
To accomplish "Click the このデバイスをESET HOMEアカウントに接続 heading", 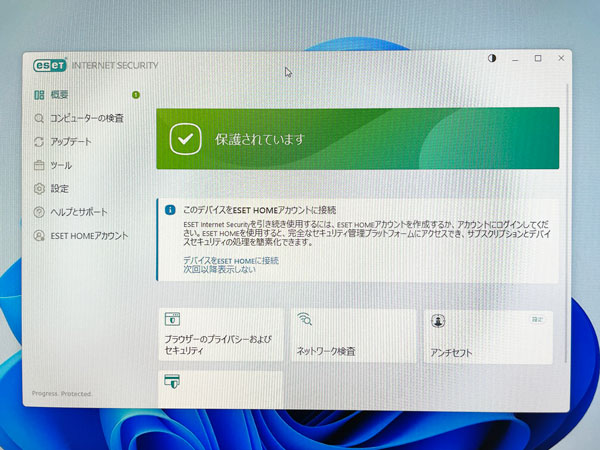I will (259, 210).
